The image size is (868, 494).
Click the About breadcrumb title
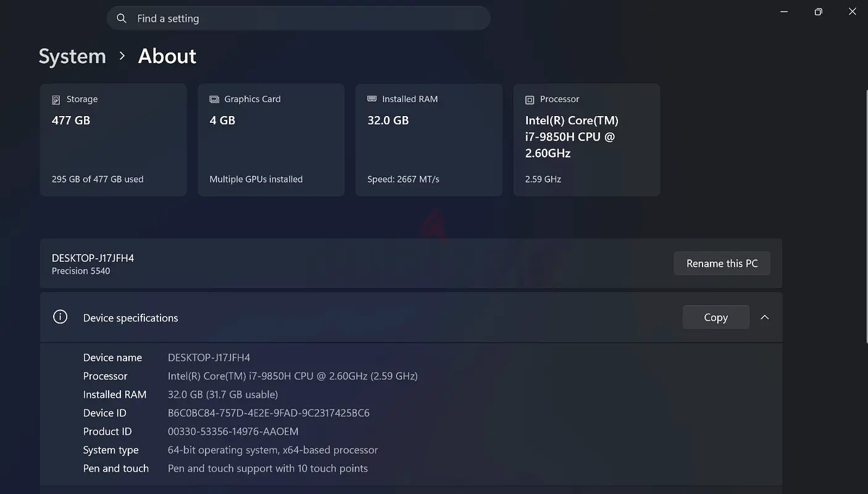[x=167, y=56]
